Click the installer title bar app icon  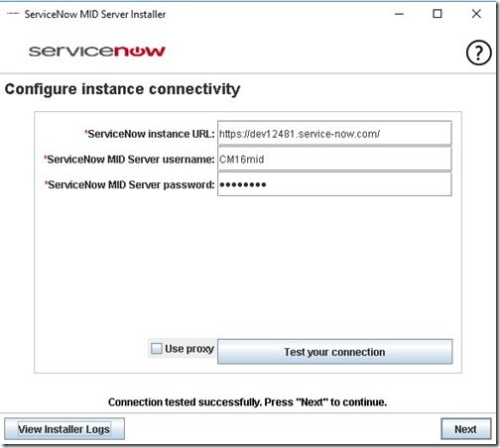13,14
